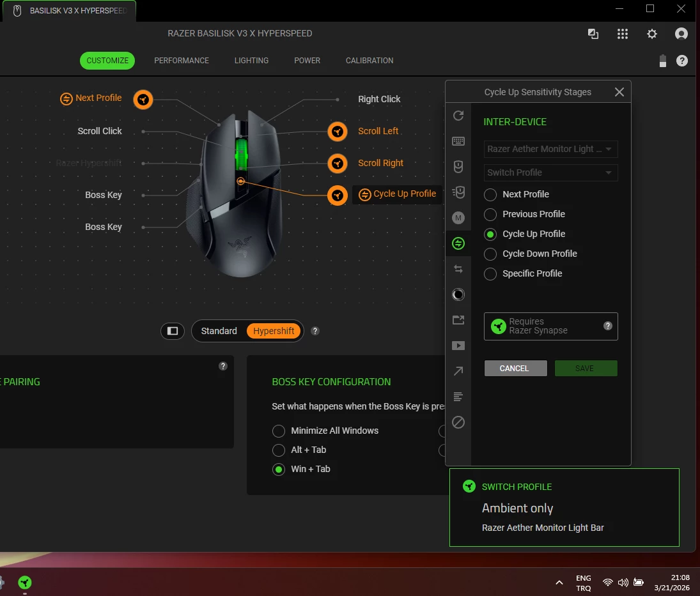
Task: Click the Requires Razer Synapse info box
Action: 551,326
